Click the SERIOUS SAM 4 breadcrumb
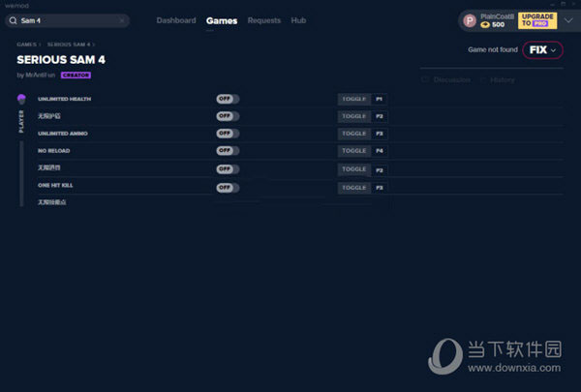Image resolution: width=581 pixels, height=392 pixels. point(69,45)
